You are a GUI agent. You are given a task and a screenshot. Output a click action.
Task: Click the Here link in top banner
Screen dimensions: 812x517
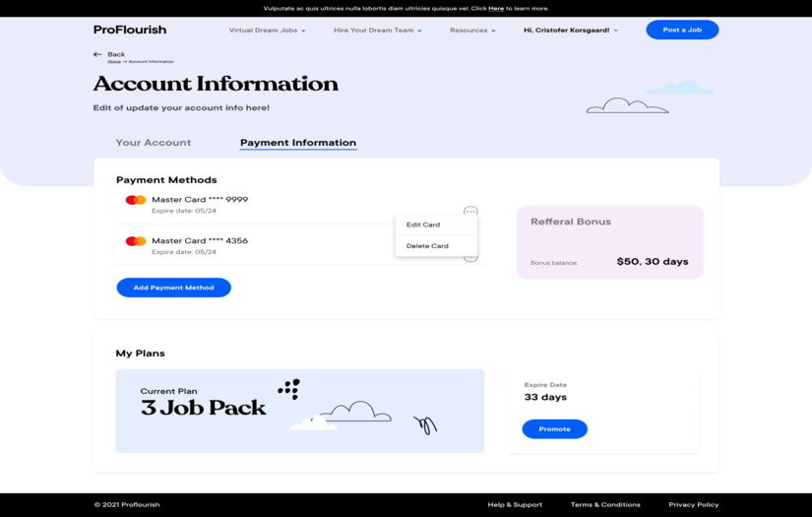pos(496,8)
